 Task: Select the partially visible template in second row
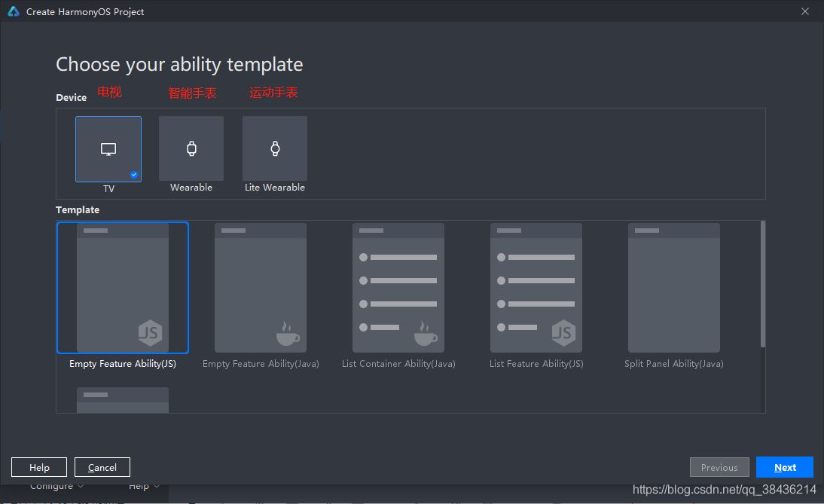[x=123, y=400]
